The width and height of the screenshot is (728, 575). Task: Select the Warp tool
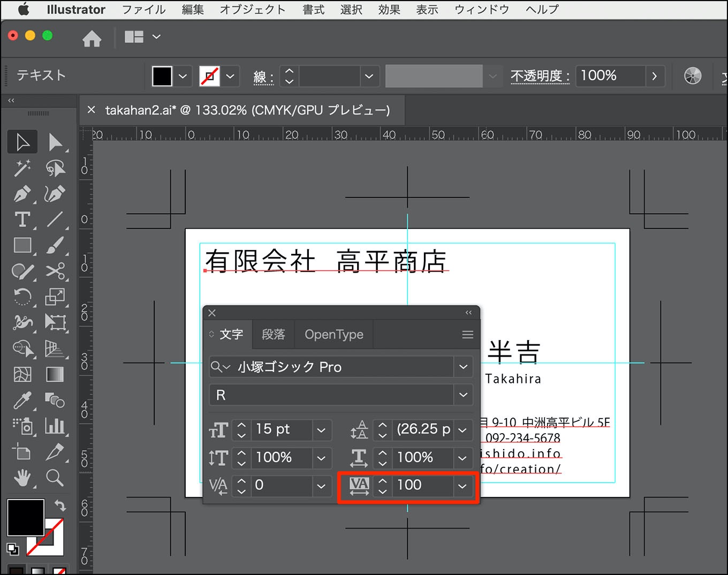[x=22, y=322]
